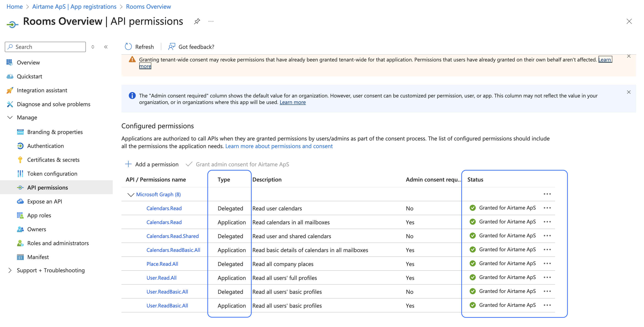Dismiss the tenant-wide consent warning banner
644x327 pixels.
629,56
